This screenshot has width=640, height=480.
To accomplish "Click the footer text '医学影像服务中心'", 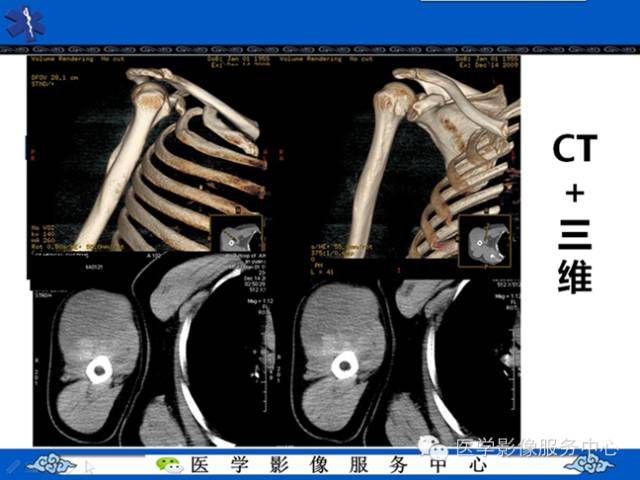I will click(x=340, y=464).
